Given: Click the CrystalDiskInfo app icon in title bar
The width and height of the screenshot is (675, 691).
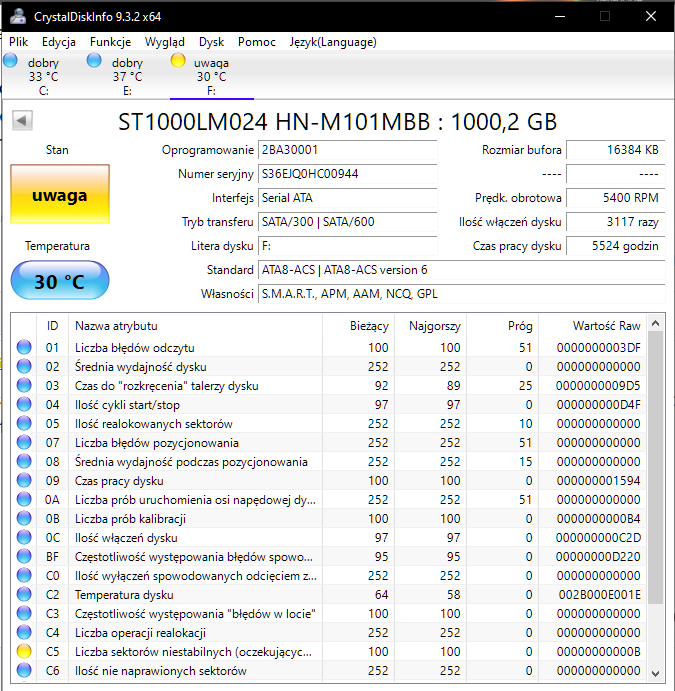Looking at the screenshot, I should (x=18, y=16).
